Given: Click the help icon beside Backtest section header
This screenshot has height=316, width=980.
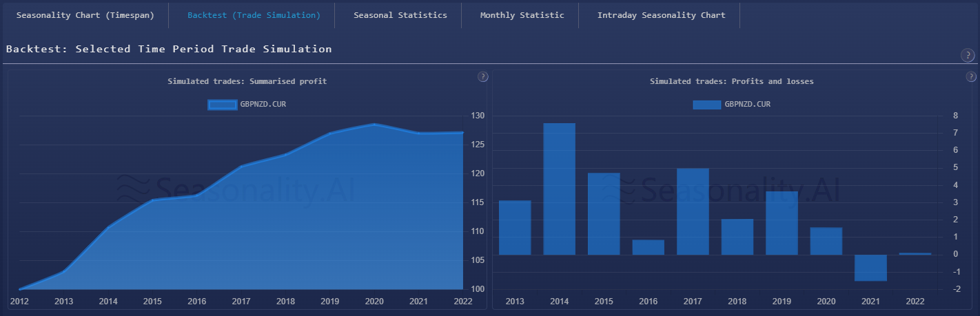Looking at the screenshot, I should click(x=967, y=55).
